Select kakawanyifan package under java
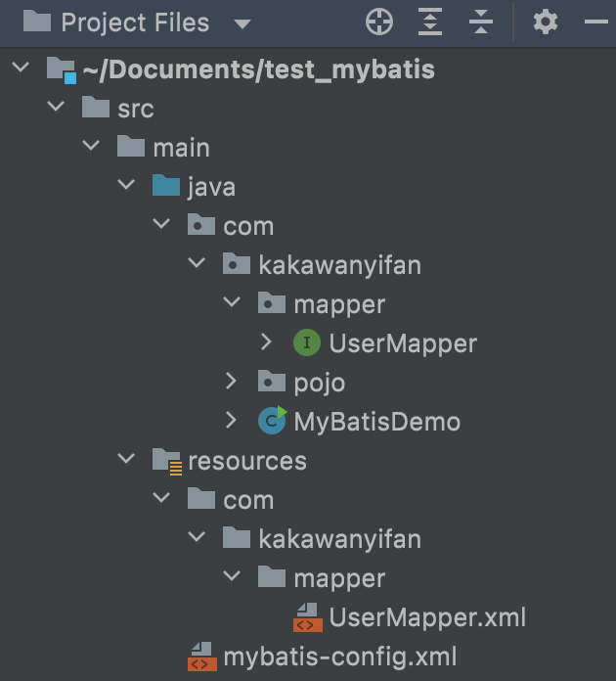The height and width of the screenshot is (681, 616). coord(338,264)
